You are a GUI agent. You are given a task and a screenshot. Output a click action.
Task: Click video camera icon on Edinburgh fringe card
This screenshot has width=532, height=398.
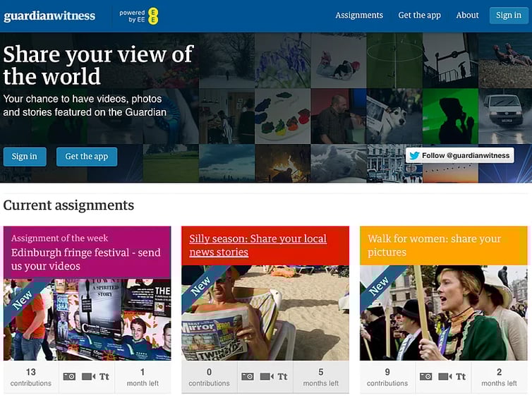click(89, 377)
